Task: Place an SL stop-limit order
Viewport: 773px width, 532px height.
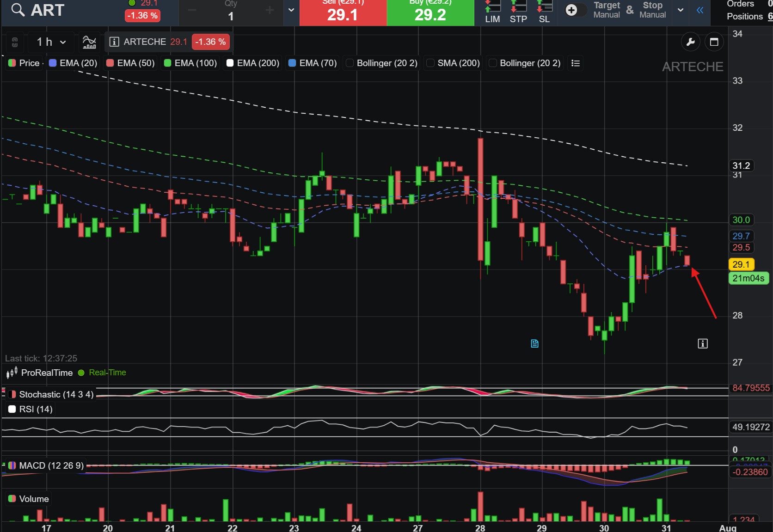Action: click(x=544, y=12)
